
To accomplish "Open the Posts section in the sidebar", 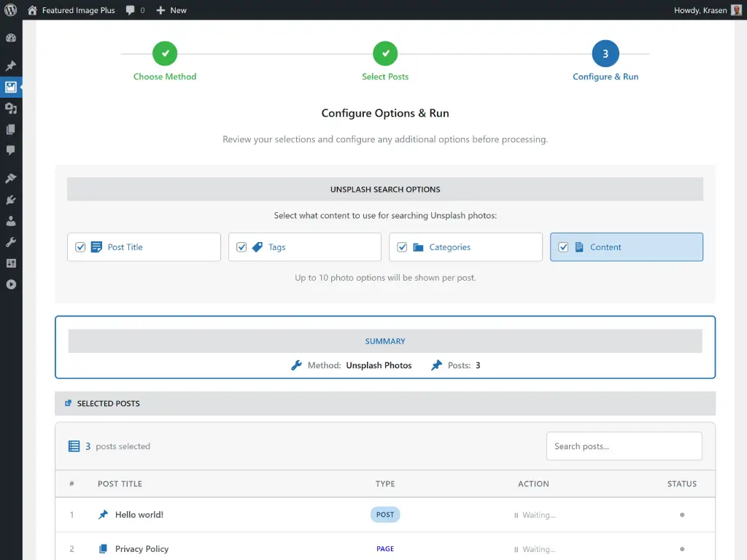I will coord(11,65).
